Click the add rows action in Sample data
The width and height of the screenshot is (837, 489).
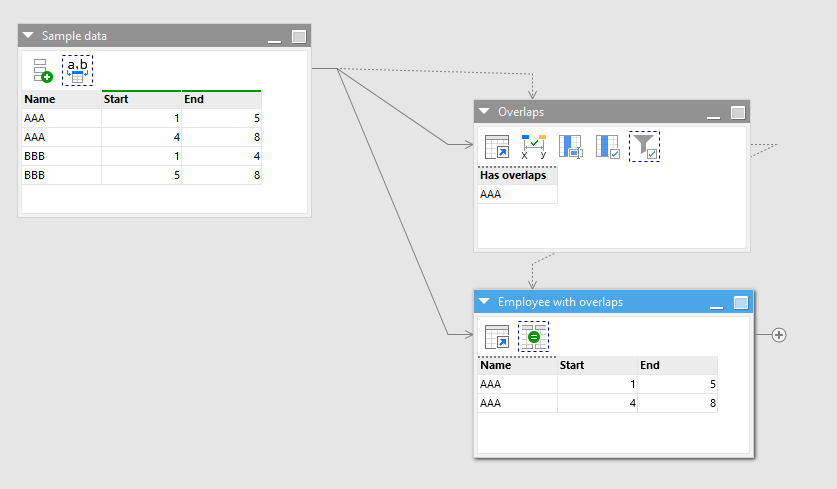point(42,70)
